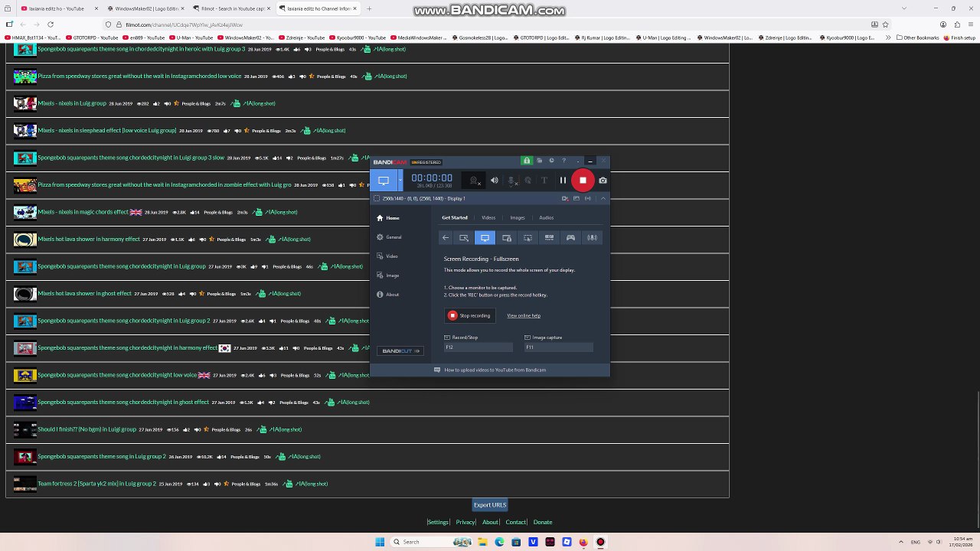Toggle the text overlay T icon
The height and width of the screenshot is (551, 980).
pos(544,181)
